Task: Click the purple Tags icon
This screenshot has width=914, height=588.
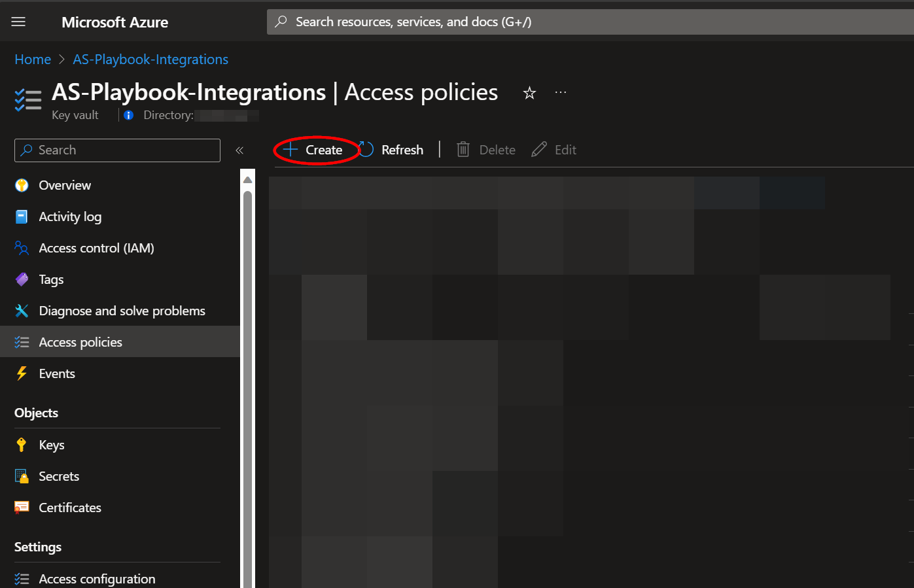Action: coord(22,279)
